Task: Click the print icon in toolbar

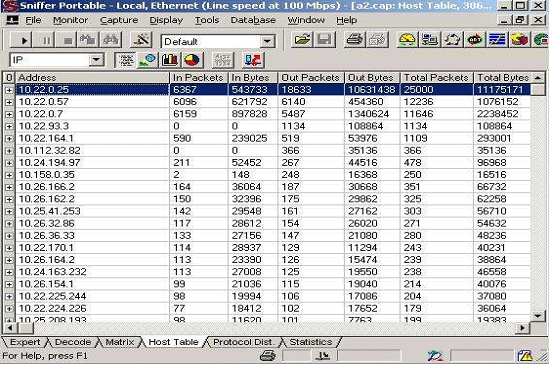Action: [x=355, y=40]
